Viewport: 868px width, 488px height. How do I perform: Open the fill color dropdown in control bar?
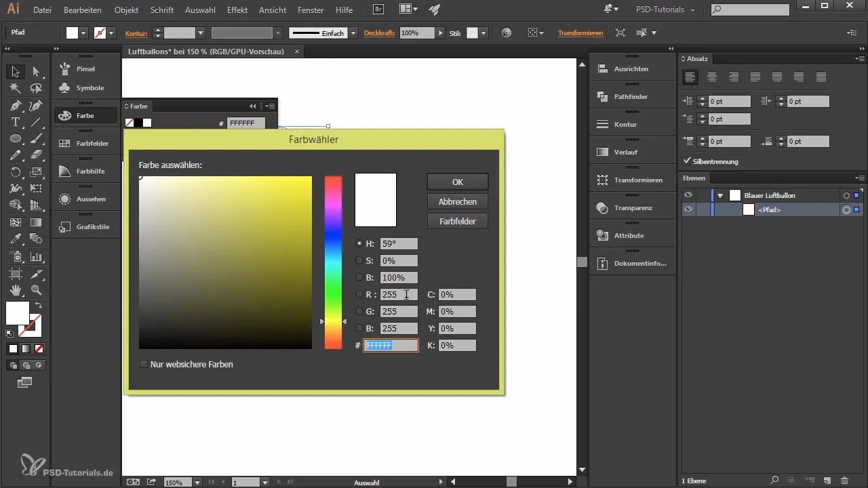83,33
